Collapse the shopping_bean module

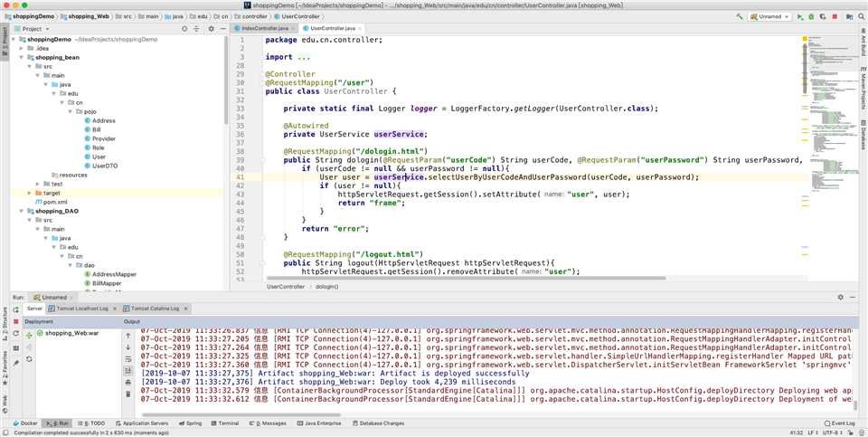(22, 57)
